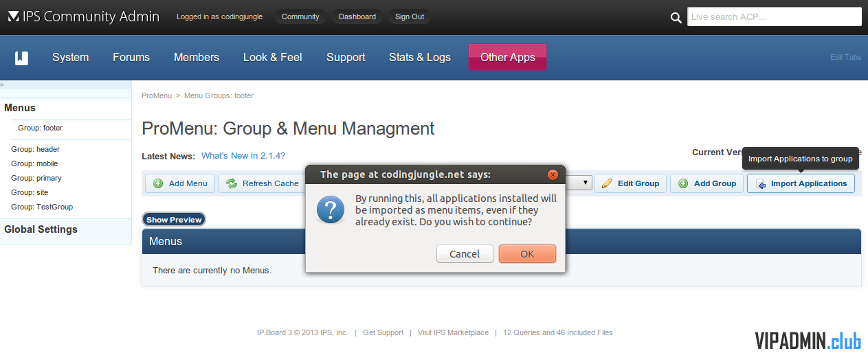Screen dimensions: 868x364
Task: Open the Look & Feel tab
Action: (273, 58)
